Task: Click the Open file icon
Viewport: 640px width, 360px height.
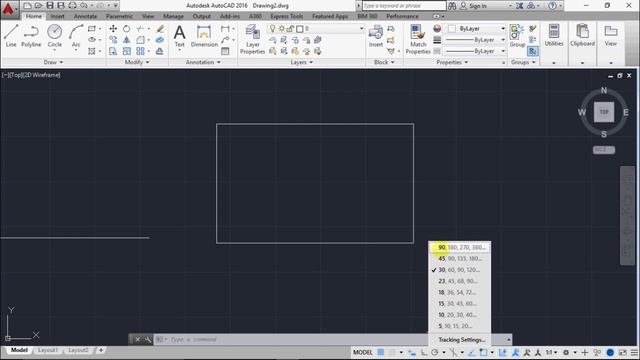Action: click(38, 6)
